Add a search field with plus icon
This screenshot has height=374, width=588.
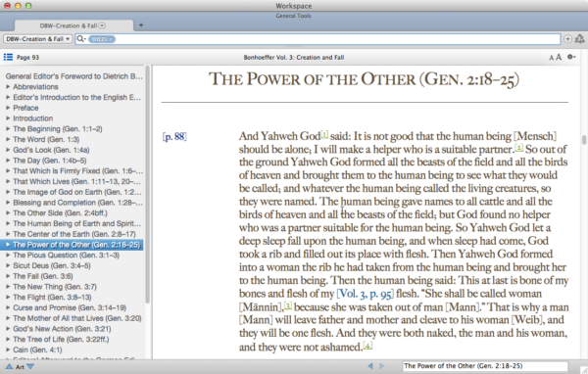(567, 39)
